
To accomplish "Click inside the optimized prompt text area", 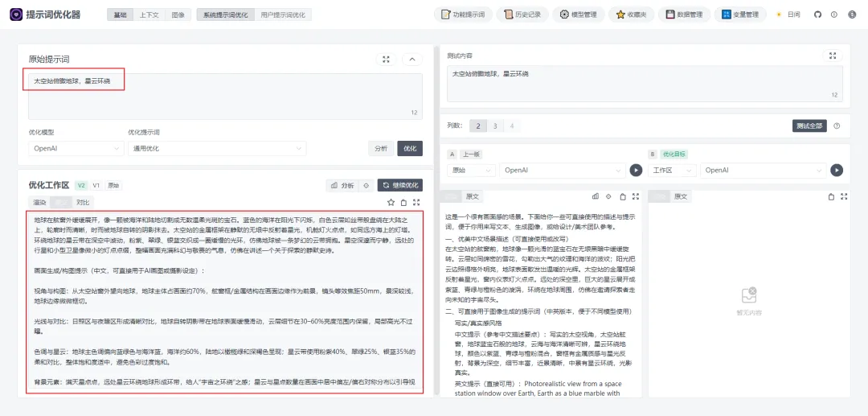I will [225, 302].
